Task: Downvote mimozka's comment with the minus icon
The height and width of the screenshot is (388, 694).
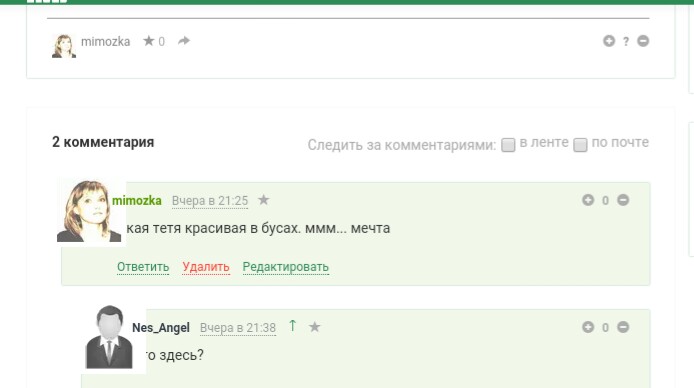Action: pyautogui.click(x=623, y=200)
